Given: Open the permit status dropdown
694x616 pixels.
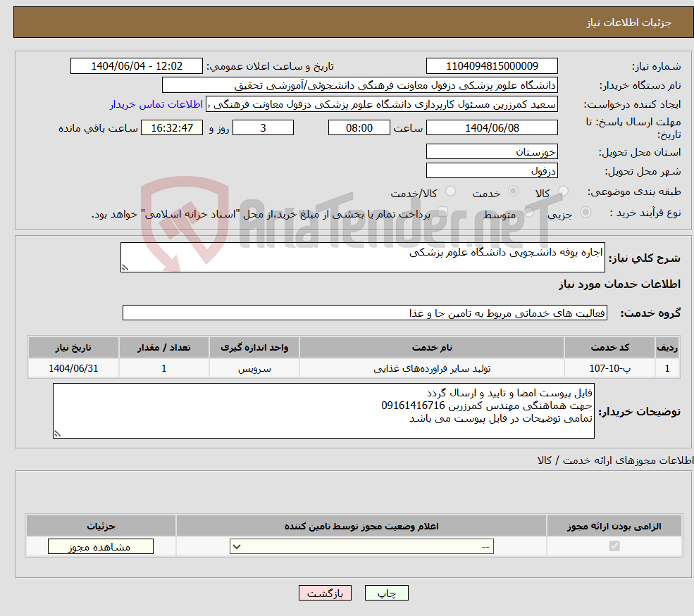Looking at the screenshot, I should tap(361, 546).
